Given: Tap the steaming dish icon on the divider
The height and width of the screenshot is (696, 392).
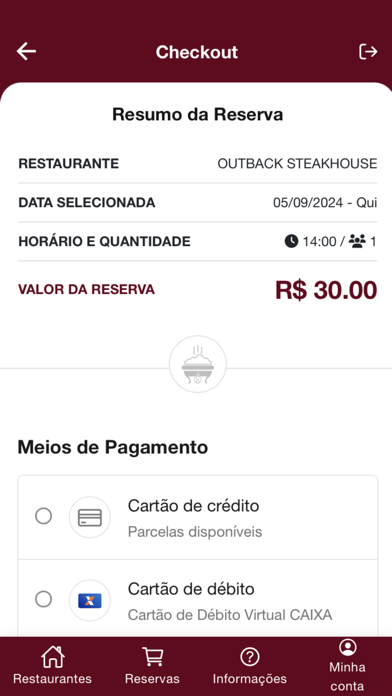Looking at the screenshot, I should pyautogui.click(x=198, y=364).
